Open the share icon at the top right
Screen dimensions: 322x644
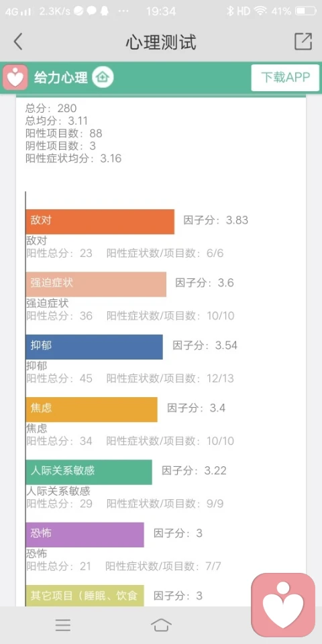303,42
